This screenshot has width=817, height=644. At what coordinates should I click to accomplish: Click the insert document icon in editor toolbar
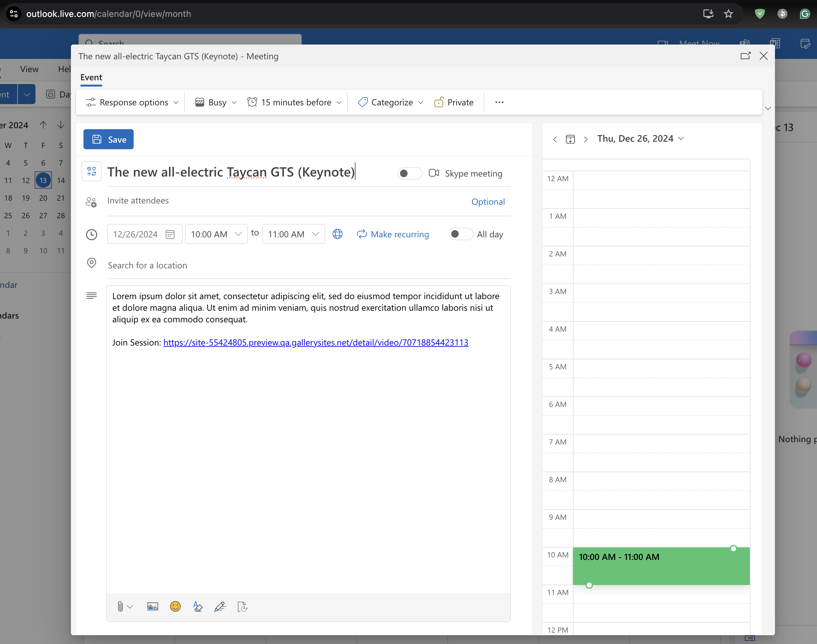(242, 607)
